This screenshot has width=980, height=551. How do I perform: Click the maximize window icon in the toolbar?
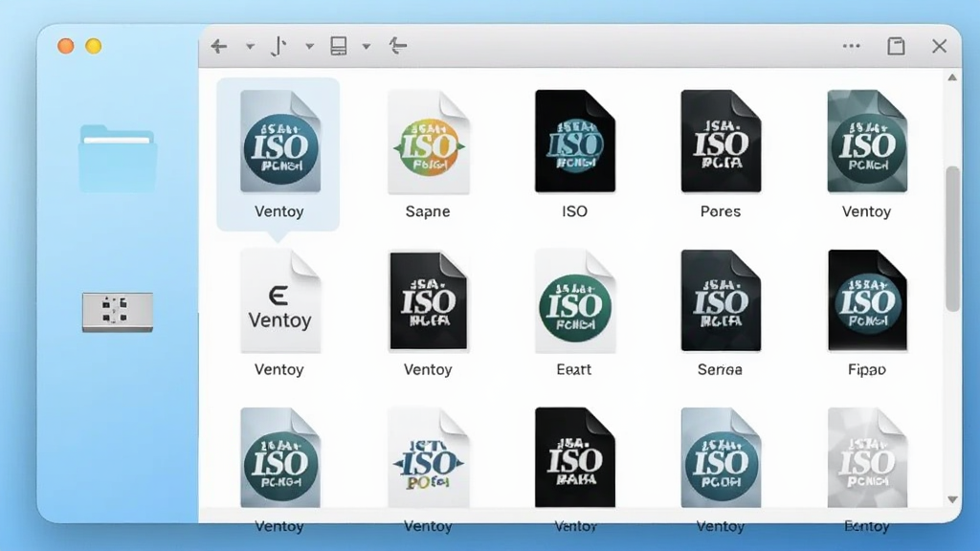coord(896,46)
